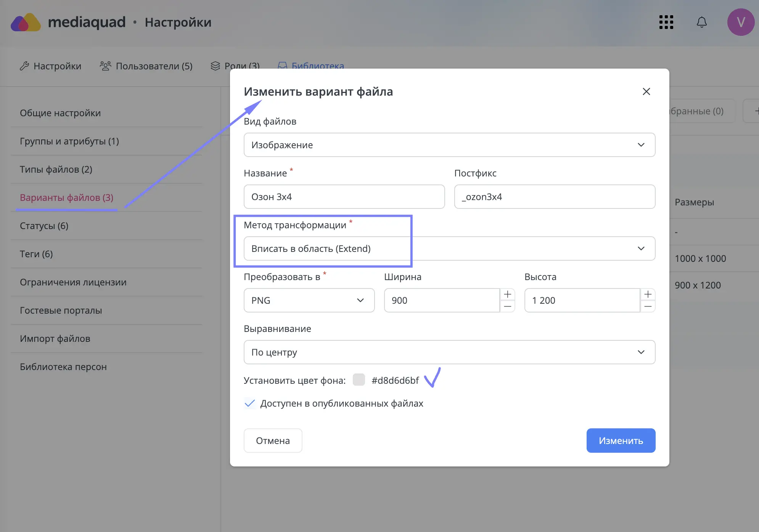
Task: Open the apps grid menu
Action: [666, 22]
